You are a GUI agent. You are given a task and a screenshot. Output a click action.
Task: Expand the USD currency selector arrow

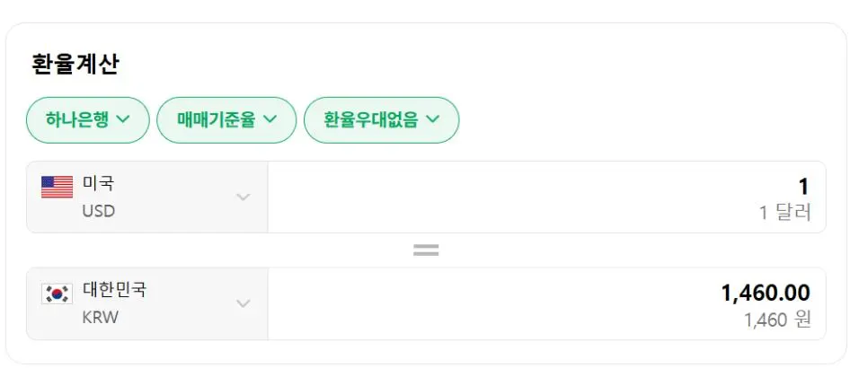pos(243,197)
